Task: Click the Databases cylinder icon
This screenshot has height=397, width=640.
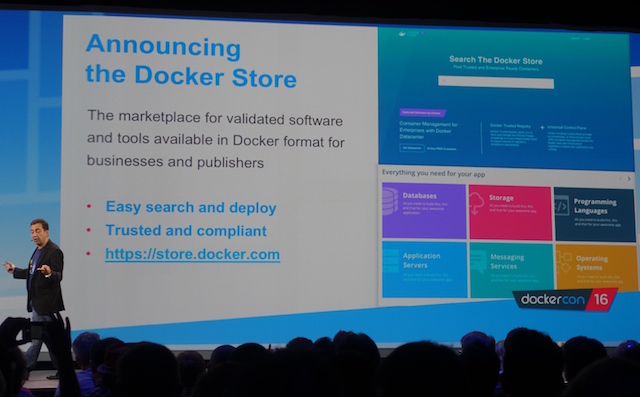Action: coord(390,201)
